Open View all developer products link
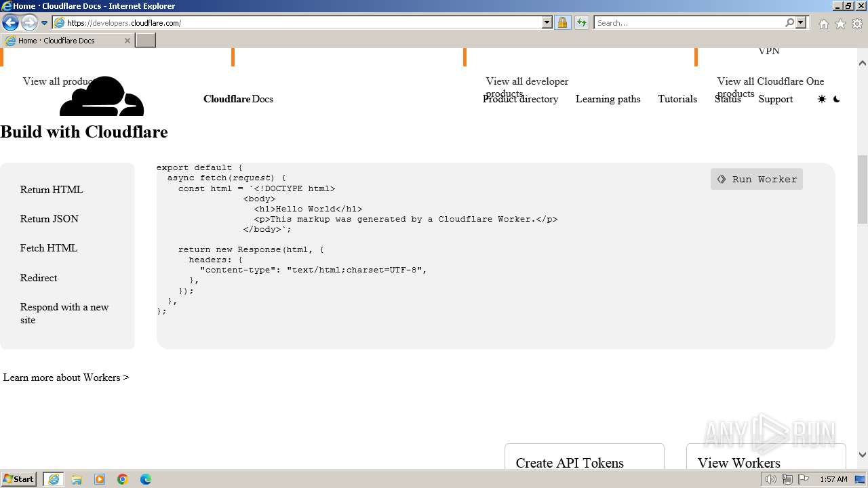Image resolution: width=868 pixels, height=488 pixels. [x=527, y=87]
